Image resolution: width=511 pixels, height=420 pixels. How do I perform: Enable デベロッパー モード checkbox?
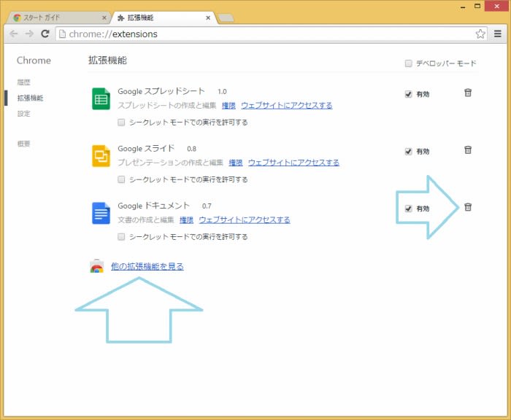(409, 63)
